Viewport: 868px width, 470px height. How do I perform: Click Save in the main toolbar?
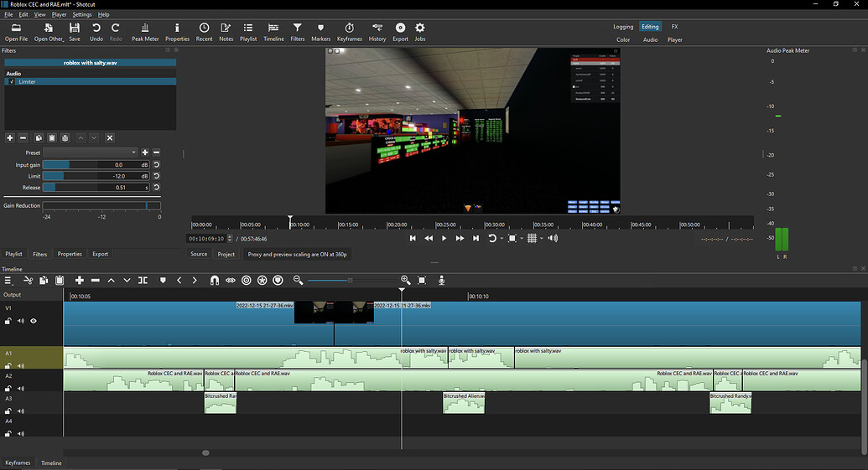(74, 32)
